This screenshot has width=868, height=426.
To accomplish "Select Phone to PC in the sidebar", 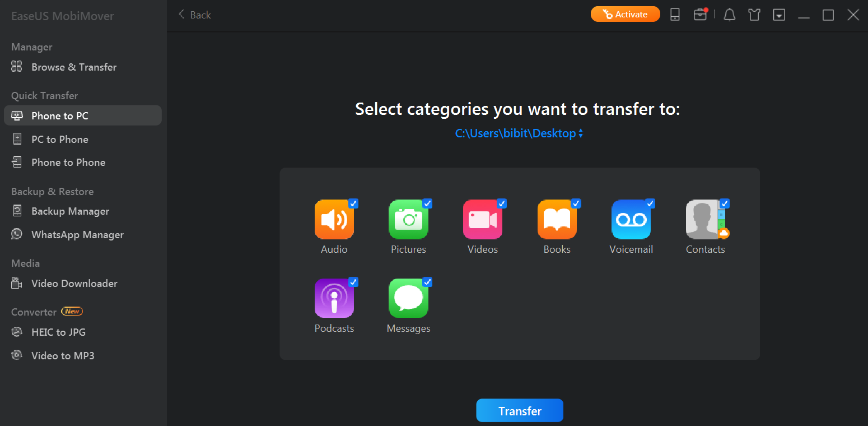I will [x=83, y=115].
